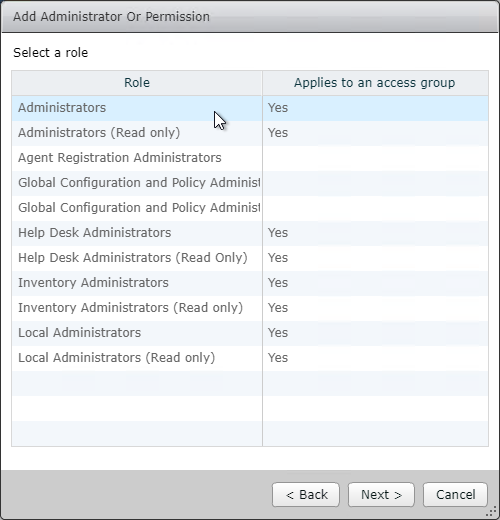This screenshot has width=500, height=520.
Task: Choose Agent Registration Administrators role
Action: pyautogui.click(x=250, y=158)
